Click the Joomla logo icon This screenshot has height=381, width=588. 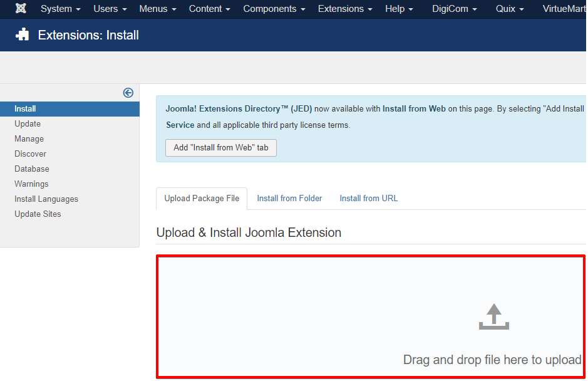tap(21, 9)
